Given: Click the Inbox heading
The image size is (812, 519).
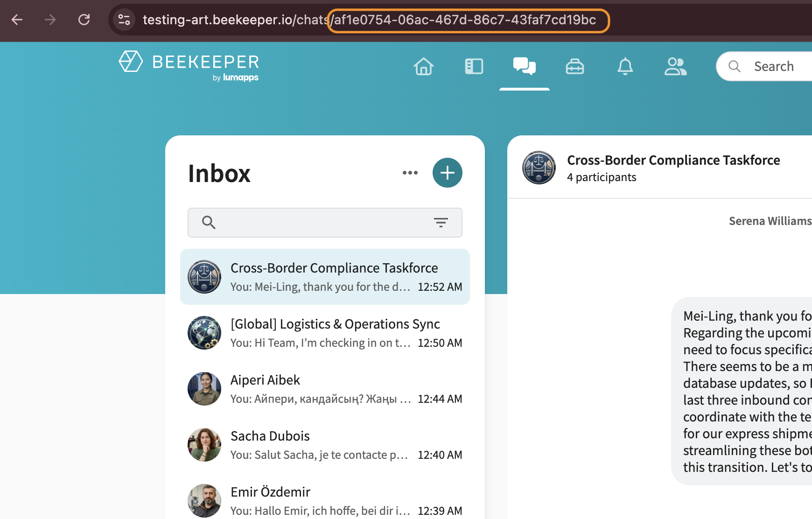Looking at the screenshot, I should (x=219, y=173).
